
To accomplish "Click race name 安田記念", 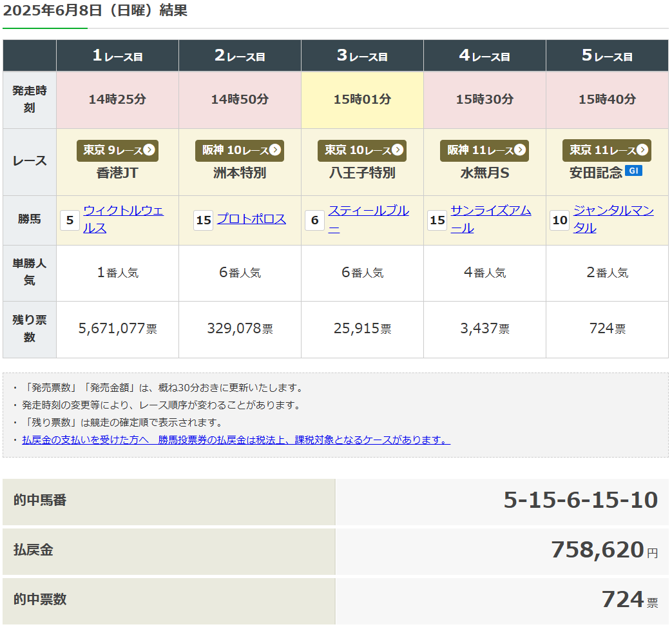I will 596,173.
